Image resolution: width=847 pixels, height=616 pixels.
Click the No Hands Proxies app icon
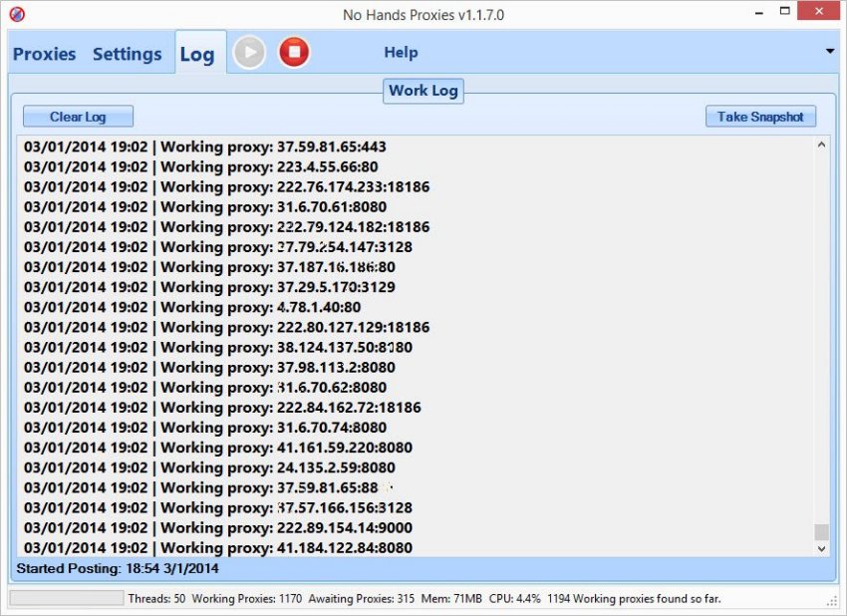tap(17, 14)
